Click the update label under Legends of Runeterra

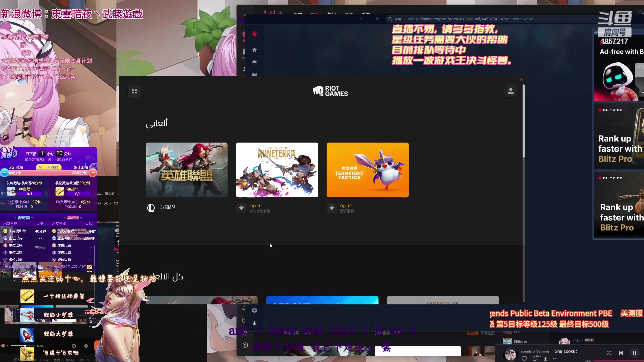coord(255,206)
